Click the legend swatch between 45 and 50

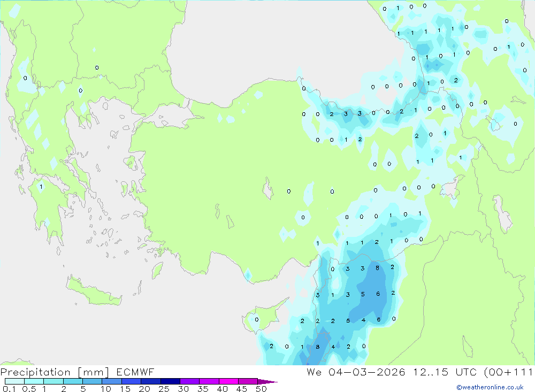[x=248, y=381]
